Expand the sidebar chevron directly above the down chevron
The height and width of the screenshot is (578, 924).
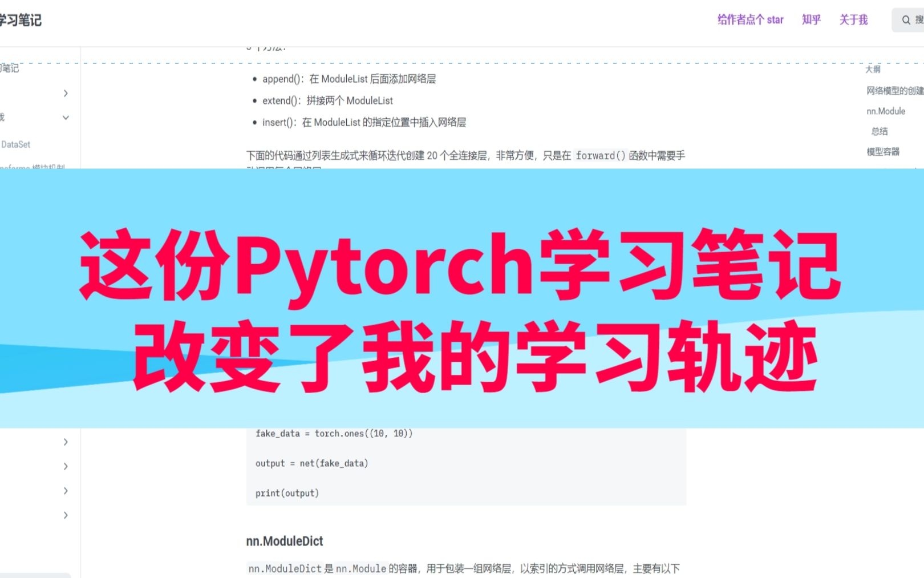66,93
